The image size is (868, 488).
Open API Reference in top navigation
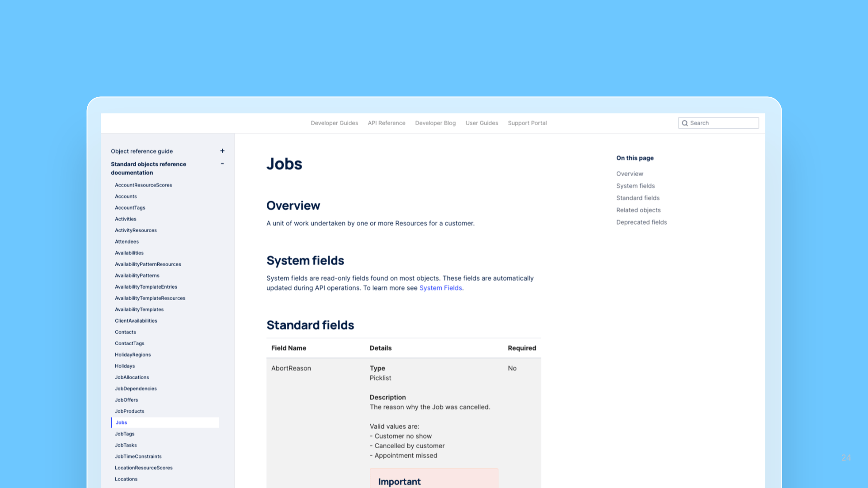[387, 123]
